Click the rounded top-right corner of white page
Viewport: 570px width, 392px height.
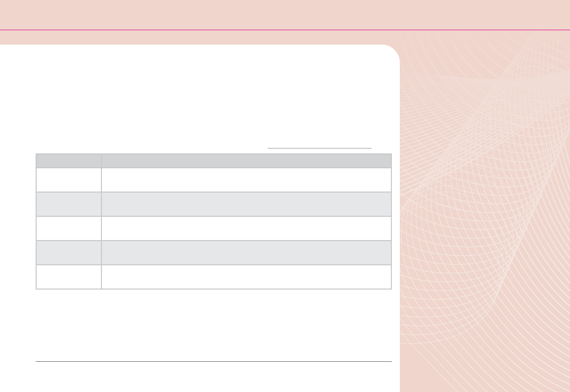click(x=392, y=50)
